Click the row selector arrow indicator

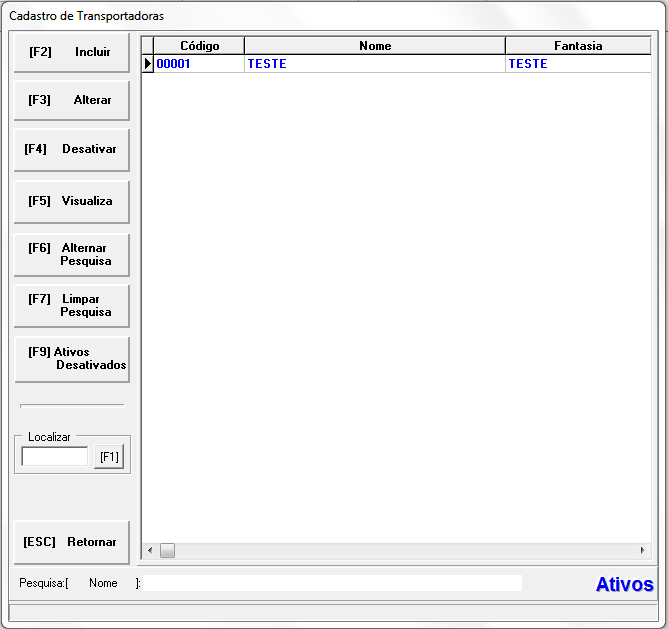148,64
